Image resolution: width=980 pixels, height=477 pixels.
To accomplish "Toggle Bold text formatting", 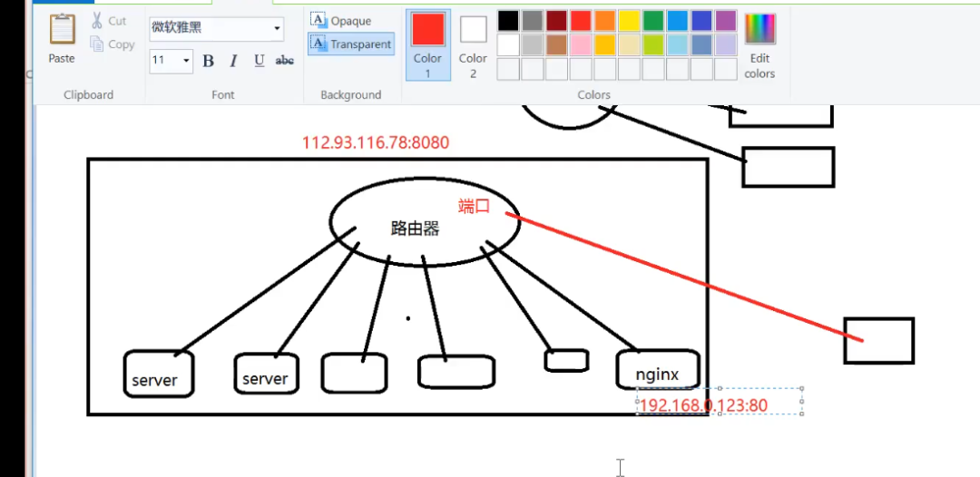I will (208, 61).
